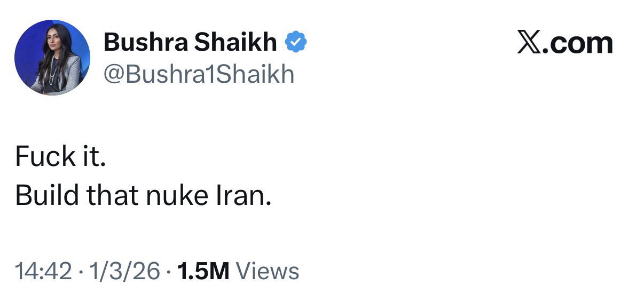Open the 14:42 timestamp link
Viewport: 644px width, 308px height.
(x=43, y=271)
